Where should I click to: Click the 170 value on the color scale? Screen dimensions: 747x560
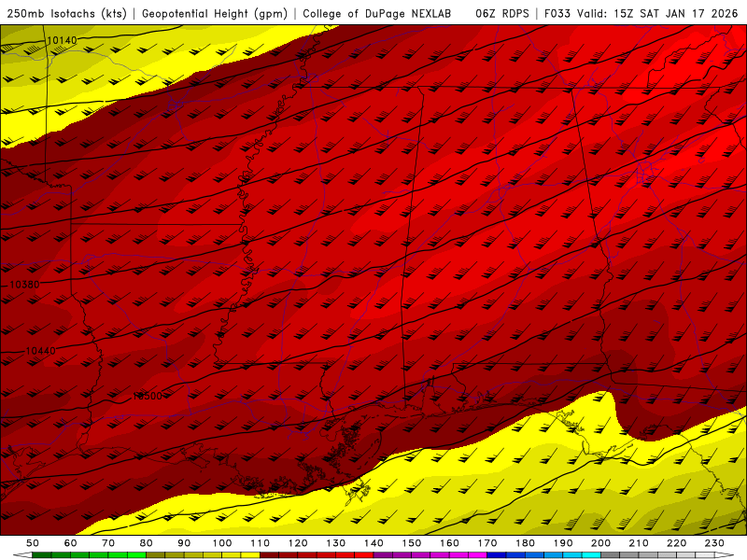coord(487,543)
